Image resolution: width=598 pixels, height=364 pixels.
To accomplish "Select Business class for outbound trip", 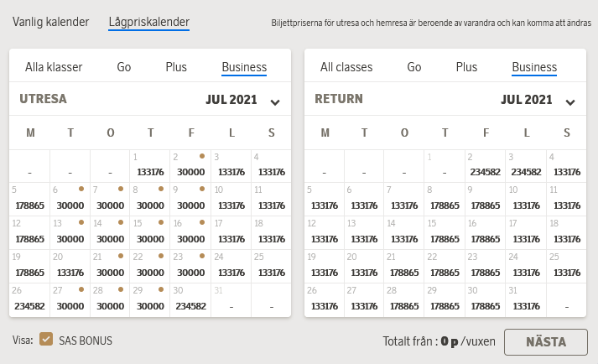I will [x=244, y=67].
